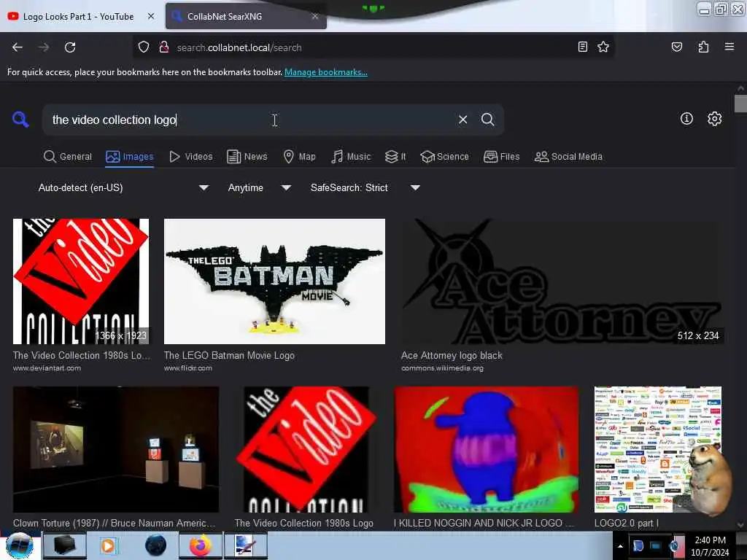Image resolution: width=747 pixels, height=560 pixels.
Task: Open the tracking protection shield icon
Action: point(144,47)
